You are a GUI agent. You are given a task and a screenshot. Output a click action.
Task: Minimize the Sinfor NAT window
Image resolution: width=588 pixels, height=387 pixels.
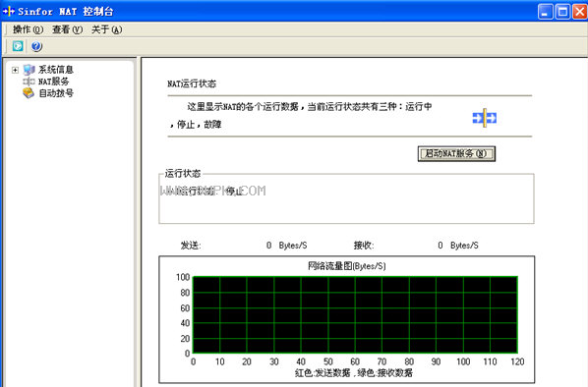[x=546, y=12]
